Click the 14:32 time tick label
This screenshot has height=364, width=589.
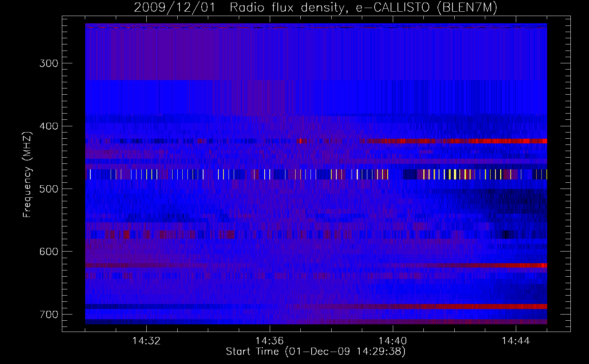point(146,341)
